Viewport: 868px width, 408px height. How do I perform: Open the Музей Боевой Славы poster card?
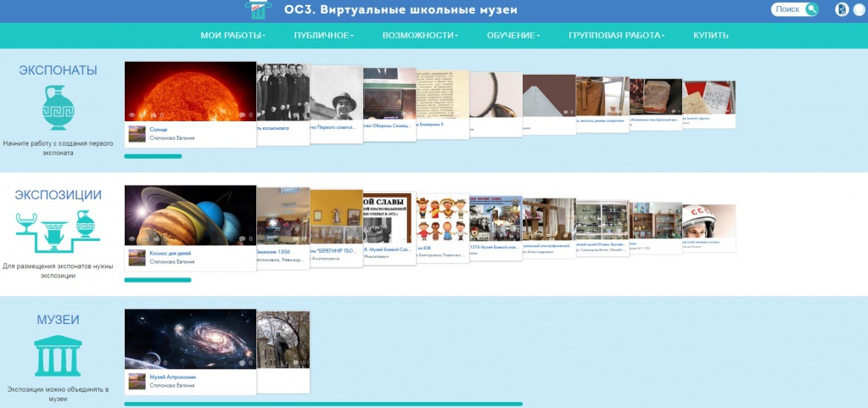389,228
